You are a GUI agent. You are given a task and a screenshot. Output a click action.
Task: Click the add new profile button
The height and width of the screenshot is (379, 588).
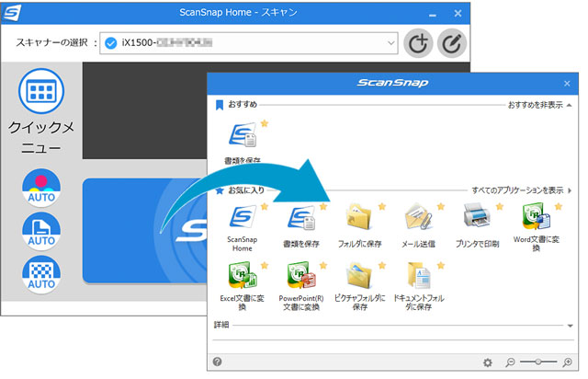[418, 43]
